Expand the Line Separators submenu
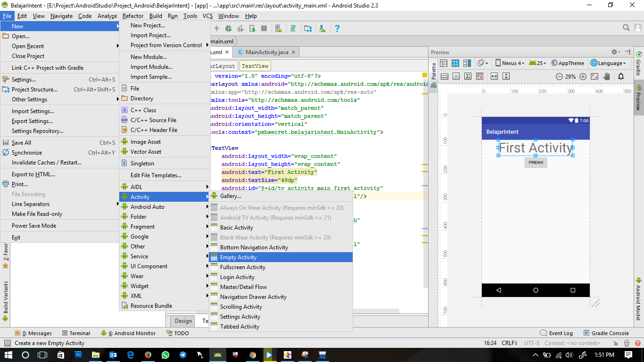Screen dimensions: 644x362 tap(60, 204)
